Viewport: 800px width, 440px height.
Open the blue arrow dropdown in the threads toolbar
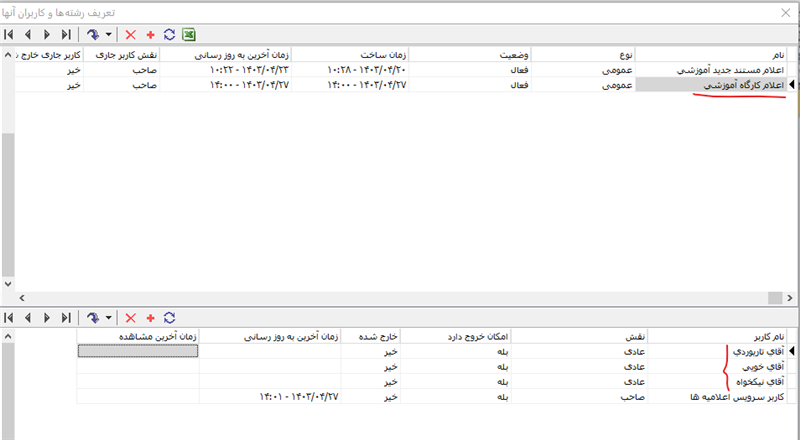107,34
